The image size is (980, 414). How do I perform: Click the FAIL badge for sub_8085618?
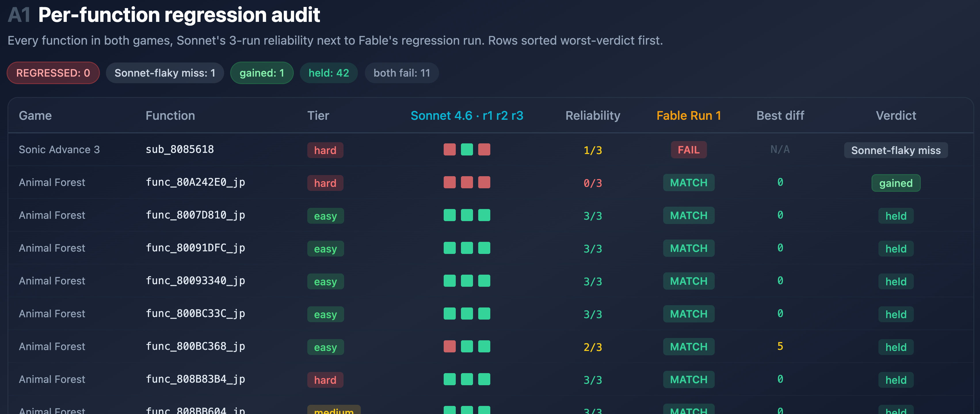point(689,149)
